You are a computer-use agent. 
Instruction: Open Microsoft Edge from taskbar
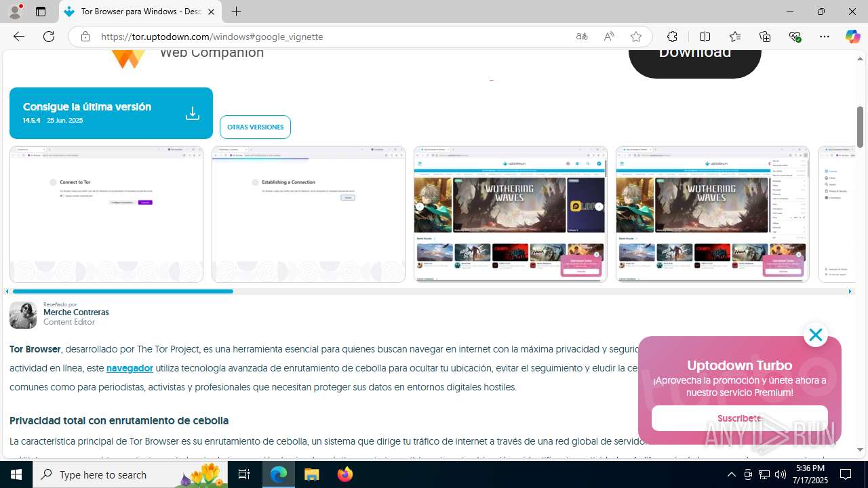[279, 474]
